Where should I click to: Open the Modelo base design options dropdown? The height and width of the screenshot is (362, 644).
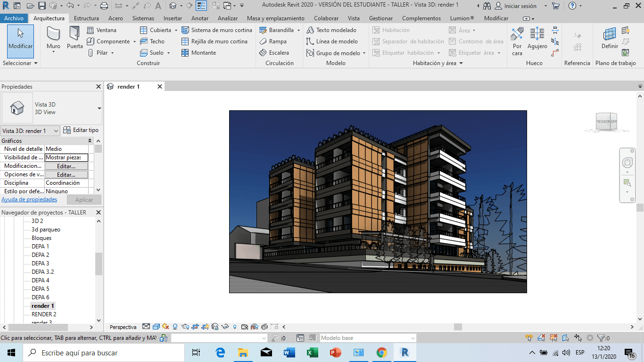click(x=368, y=338)
